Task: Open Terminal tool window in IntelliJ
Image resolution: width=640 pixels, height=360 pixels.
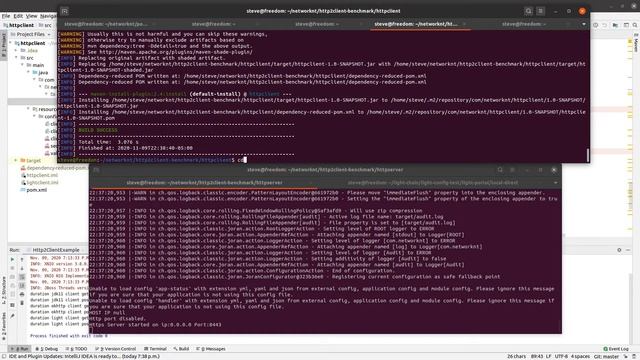Action: [155, 349]
